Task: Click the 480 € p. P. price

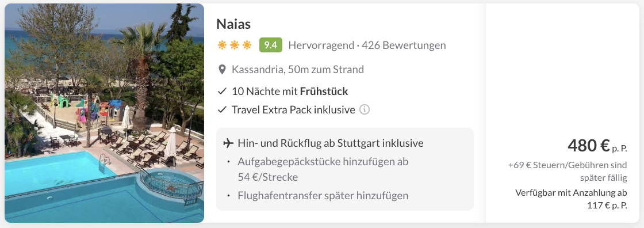Action: [597, 146]
